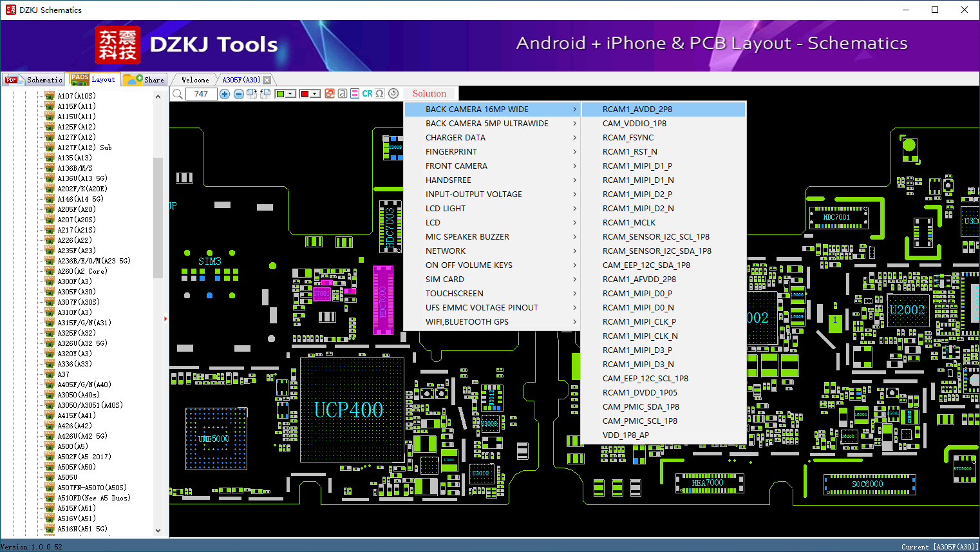
Task: Click the zoom out minus icon
Action: 238,94
